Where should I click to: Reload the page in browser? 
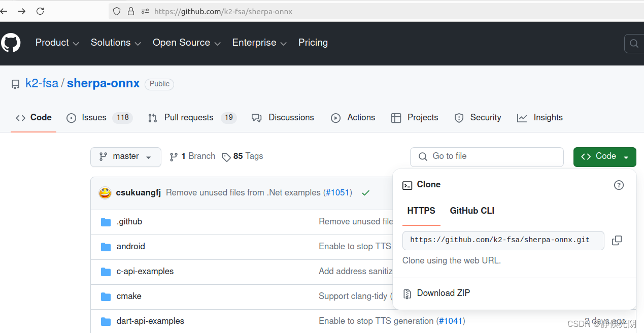(40, 11)
